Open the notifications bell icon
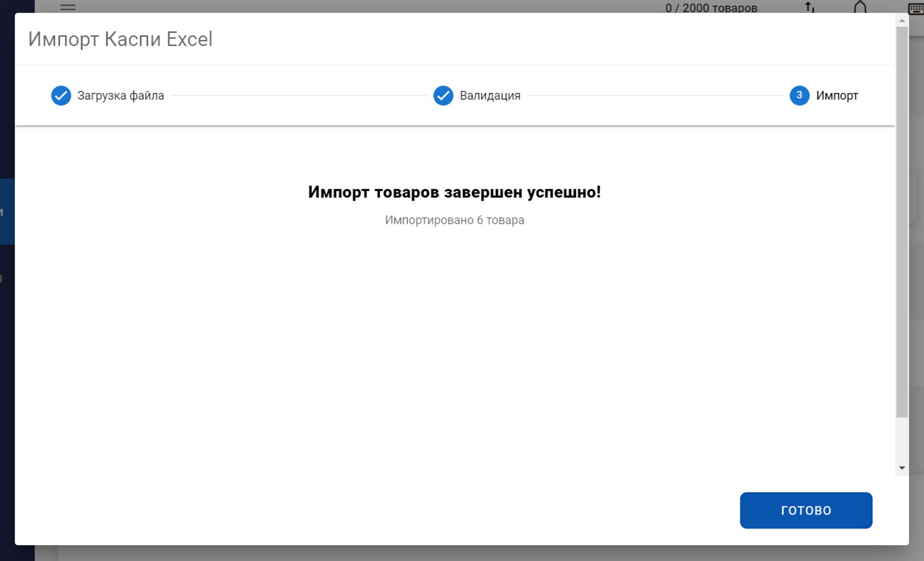 coord(860,7)
